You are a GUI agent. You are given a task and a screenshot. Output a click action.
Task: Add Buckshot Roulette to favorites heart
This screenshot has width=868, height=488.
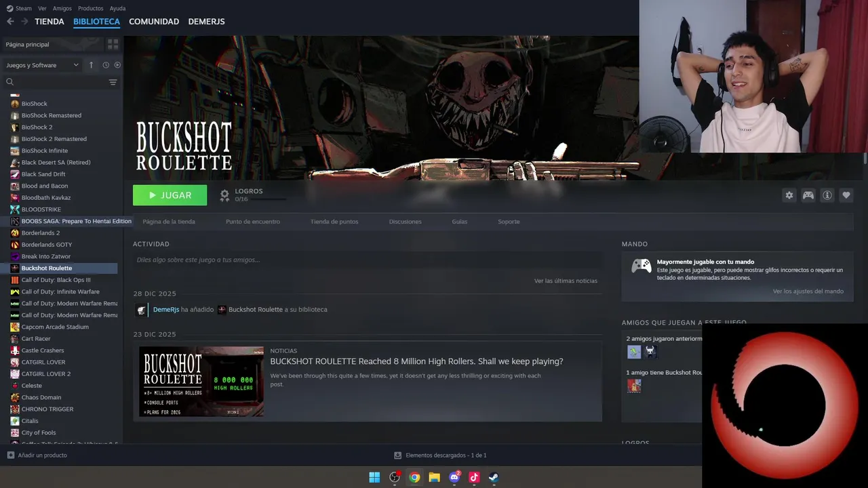(846, 195)
